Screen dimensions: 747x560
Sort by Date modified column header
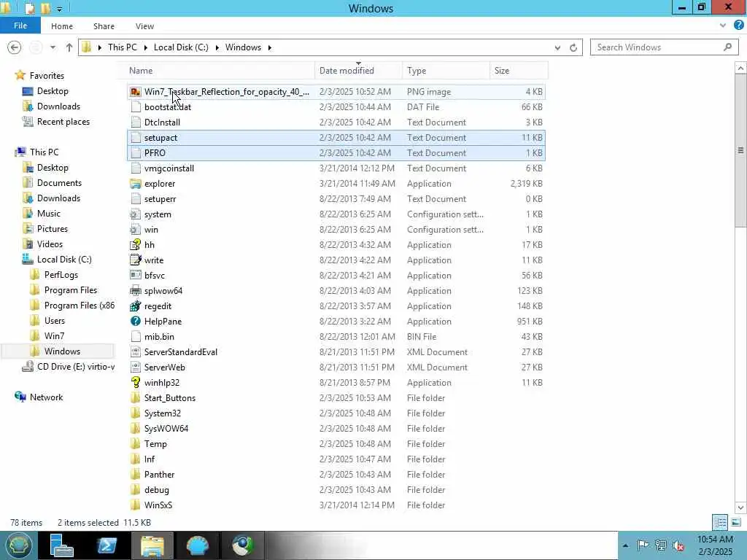tap(358, 71)
